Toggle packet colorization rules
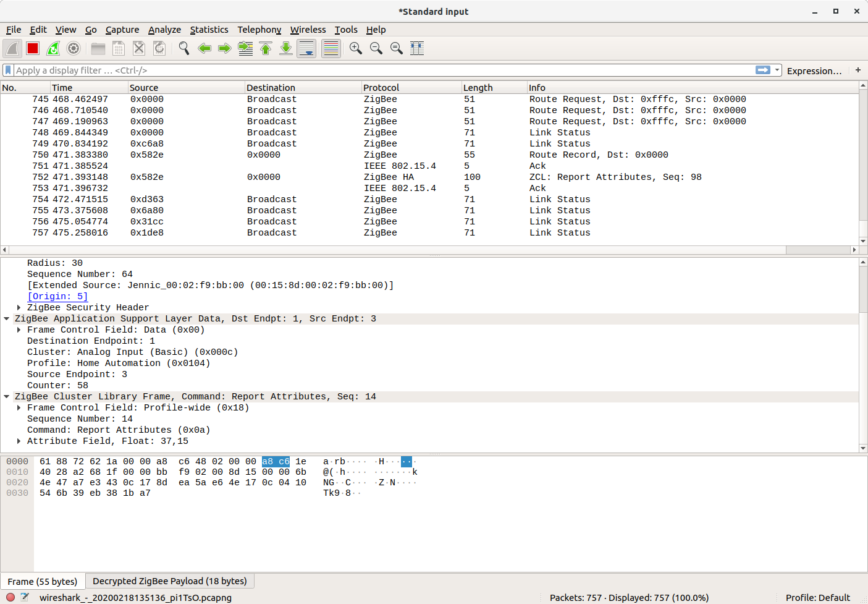Image resolution: width=868 pixels, height=604 pixels. click(x=331, y=48)
